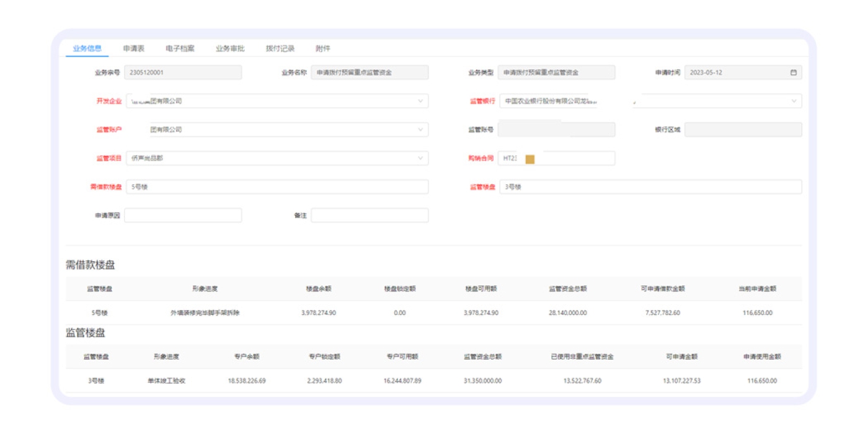Image resolution: width=868 pixels, height=434 pixels.
Task: Select the 3号楼 cell in 监管楼盘 table
Action: [x=96, y=381]
